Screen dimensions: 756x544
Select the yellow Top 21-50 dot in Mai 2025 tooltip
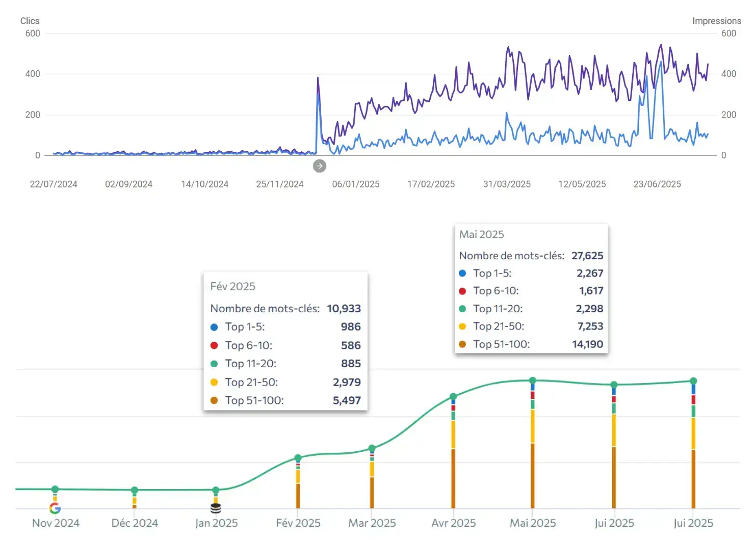(x=462, y=326)
